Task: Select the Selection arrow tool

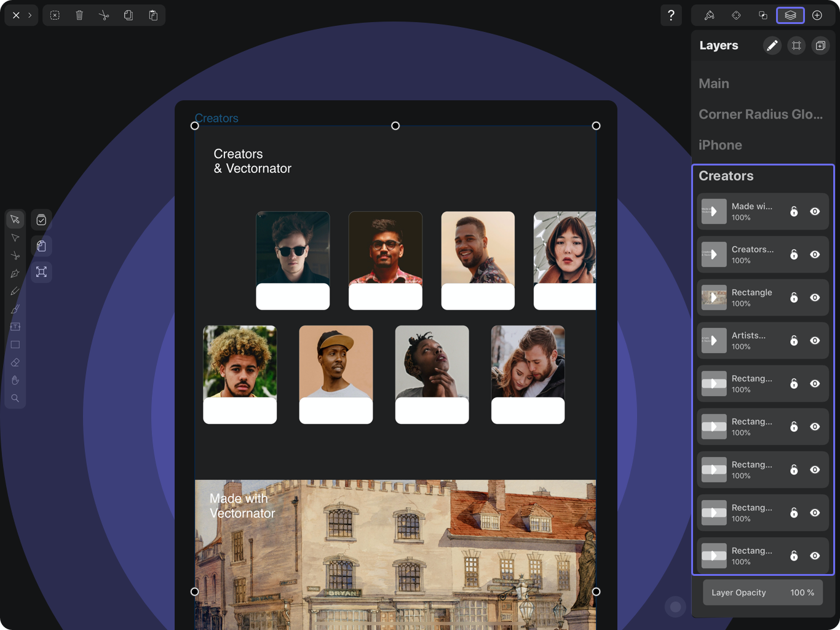Action: pyautogui.click(x=15, y=220)
